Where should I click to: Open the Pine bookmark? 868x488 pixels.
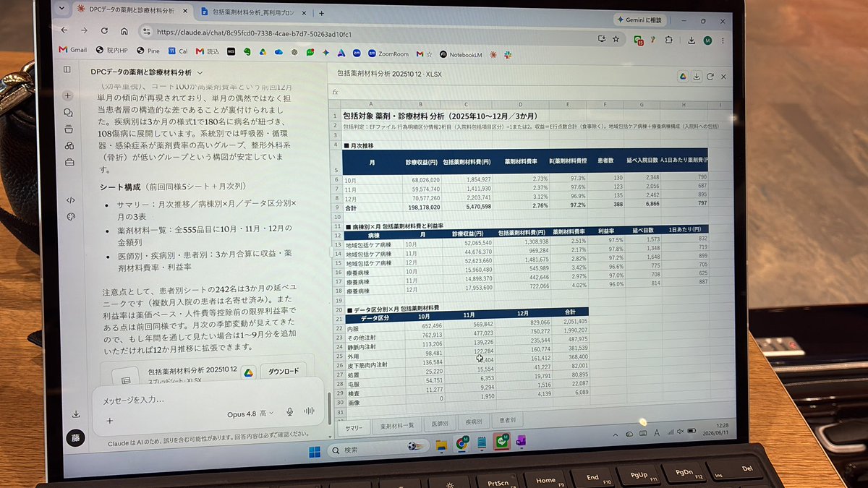149,51
